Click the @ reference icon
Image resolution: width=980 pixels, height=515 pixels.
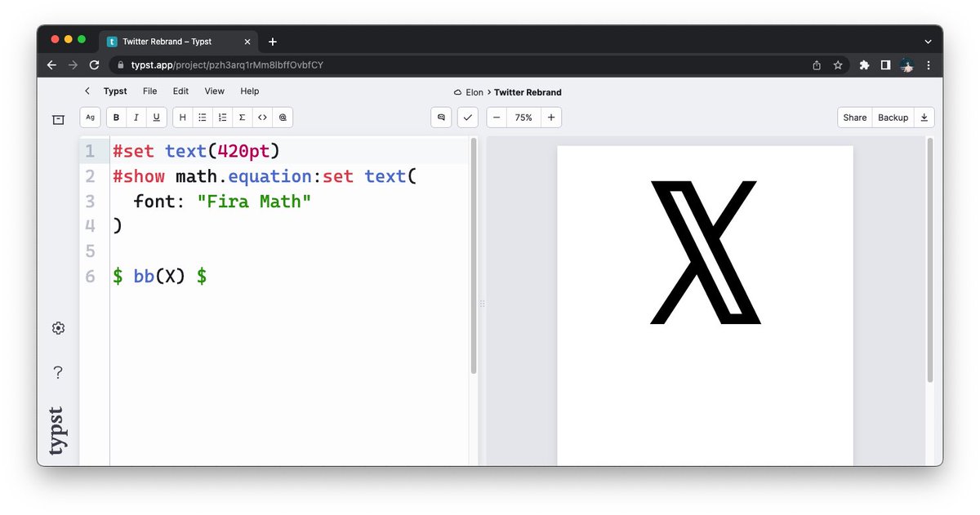(x=283, y=118)
